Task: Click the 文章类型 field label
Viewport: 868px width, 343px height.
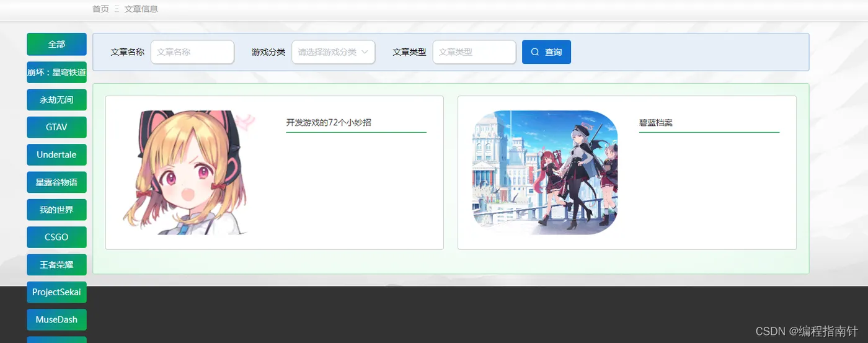Action: click(409, 52)
